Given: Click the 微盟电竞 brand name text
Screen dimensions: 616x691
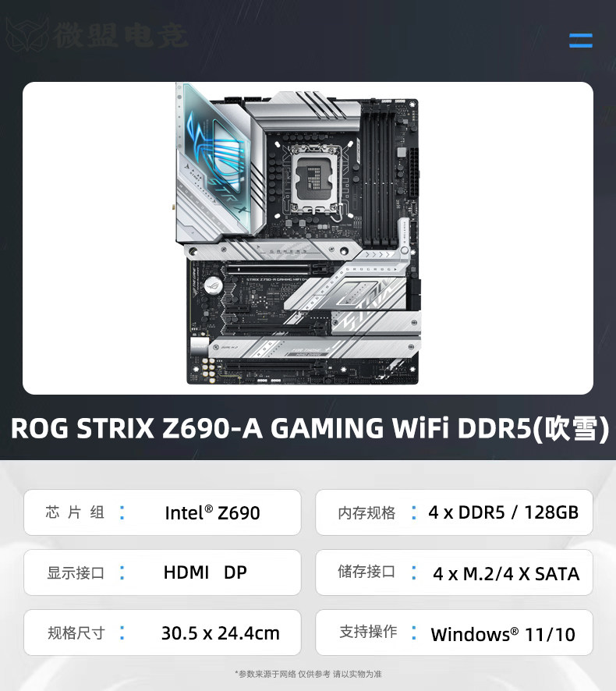Looking at the screenshot, I should coord(121,35).
